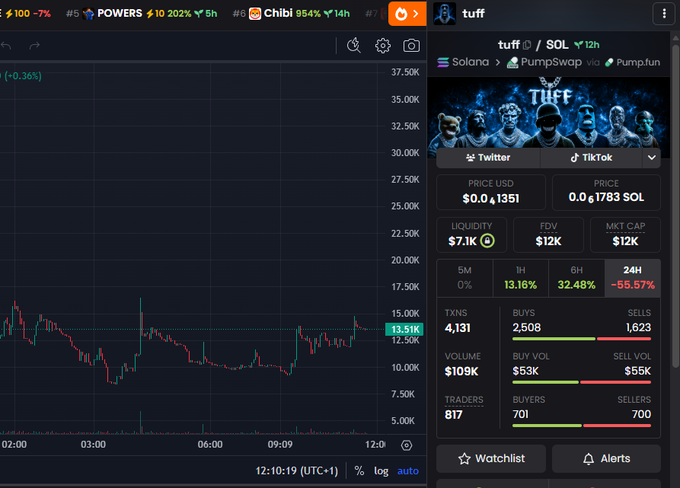The height and width of the screenshot is (488, 680).
Task: Toggle auto scale on chart
Action: coord(408,471)
